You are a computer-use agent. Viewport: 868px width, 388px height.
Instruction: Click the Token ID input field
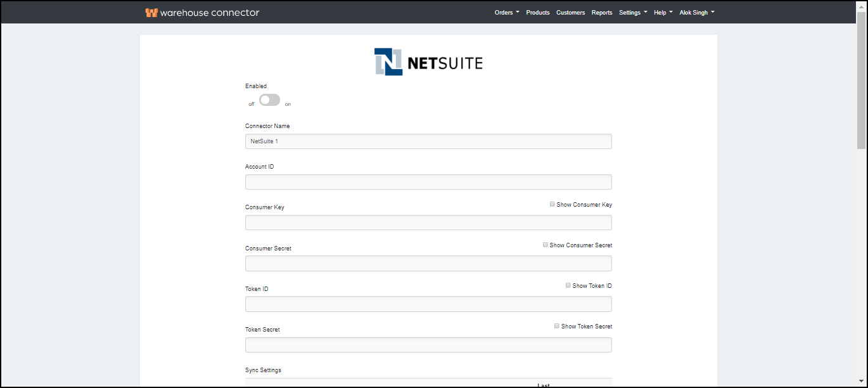pos(428,304)
